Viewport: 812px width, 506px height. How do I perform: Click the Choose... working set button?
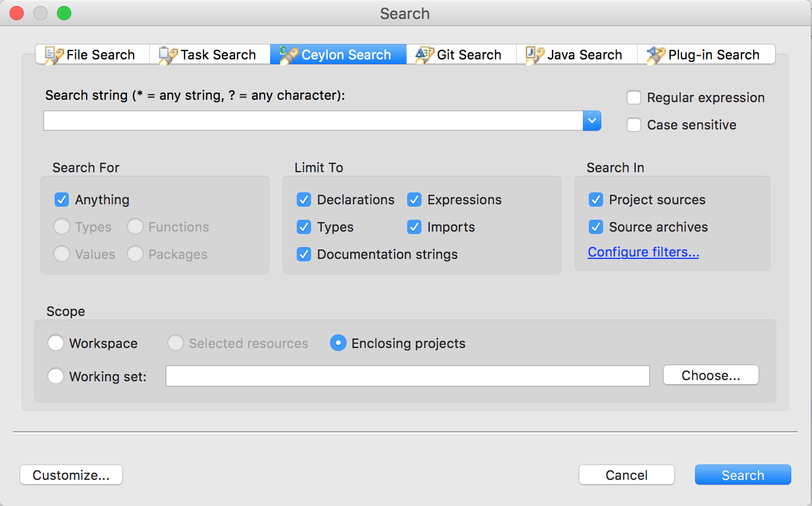point(711,375)
